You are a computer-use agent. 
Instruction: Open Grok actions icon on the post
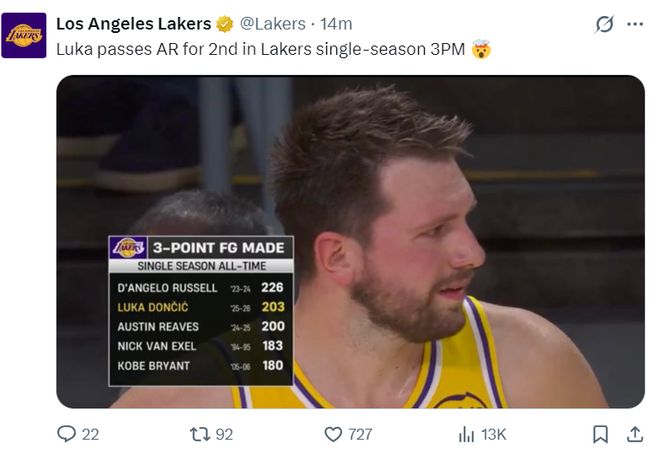coord(604,24)
